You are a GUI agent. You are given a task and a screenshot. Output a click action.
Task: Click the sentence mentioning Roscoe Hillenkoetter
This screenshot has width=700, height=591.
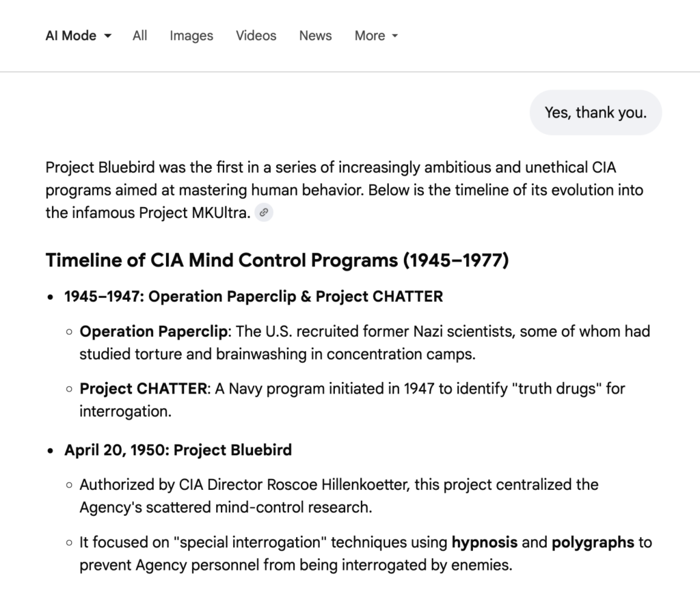[338, 495]
